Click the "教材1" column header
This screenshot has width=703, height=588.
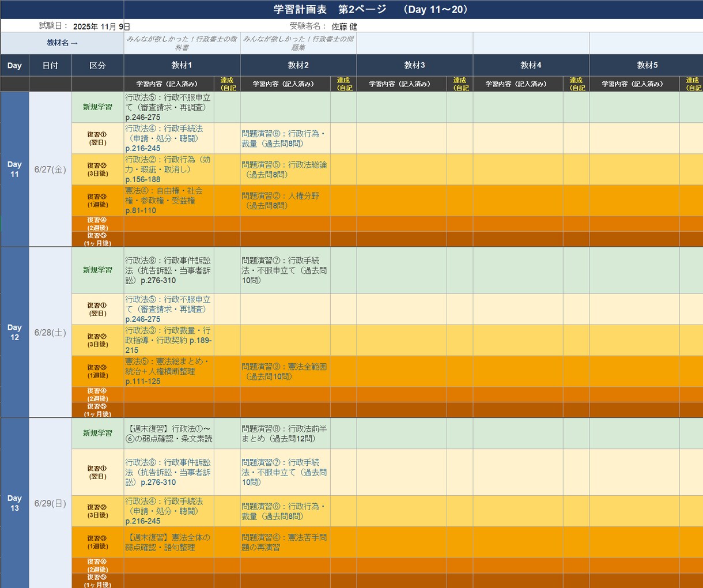(x=182, y=65)
